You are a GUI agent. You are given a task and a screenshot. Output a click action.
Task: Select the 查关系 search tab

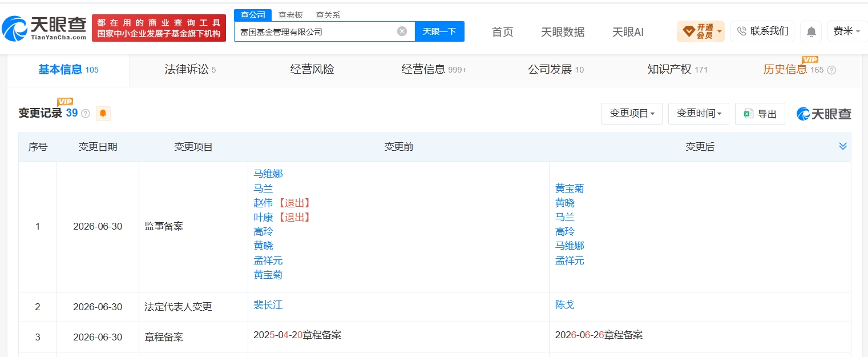328,15
